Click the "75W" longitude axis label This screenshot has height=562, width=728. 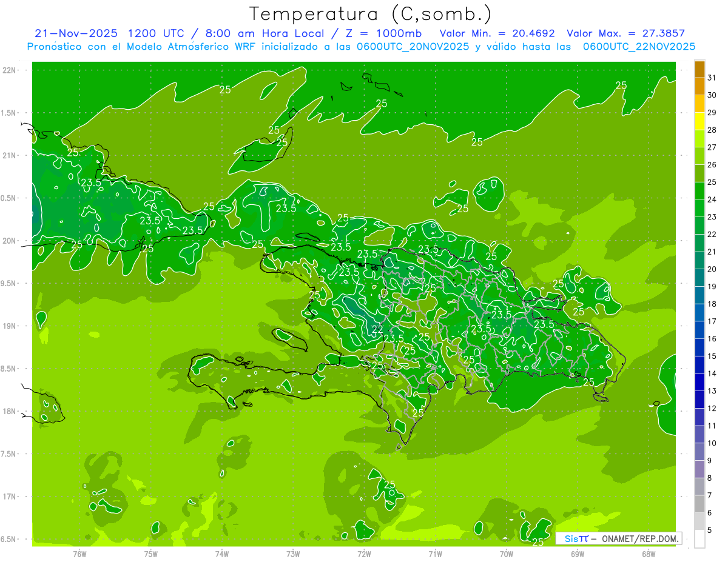[151, 554]
